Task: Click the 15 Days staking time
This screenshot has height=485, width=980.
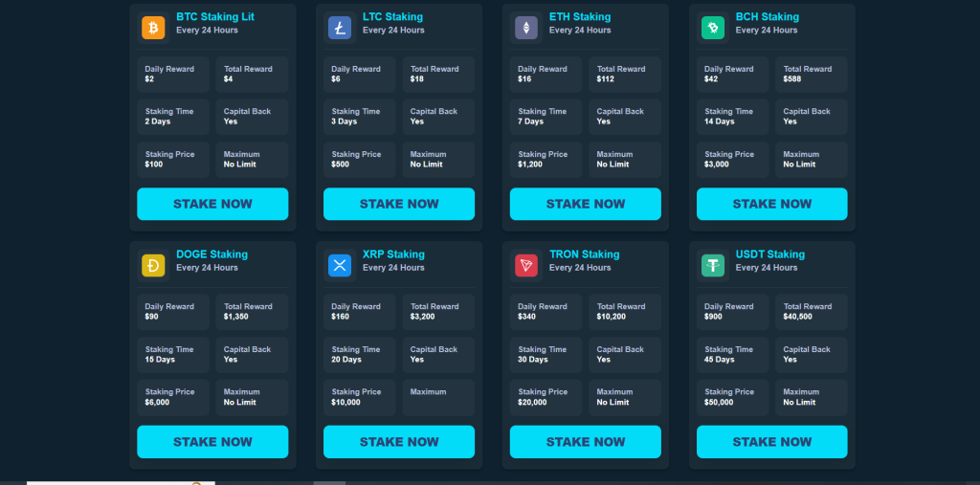Action: point(160,360)
